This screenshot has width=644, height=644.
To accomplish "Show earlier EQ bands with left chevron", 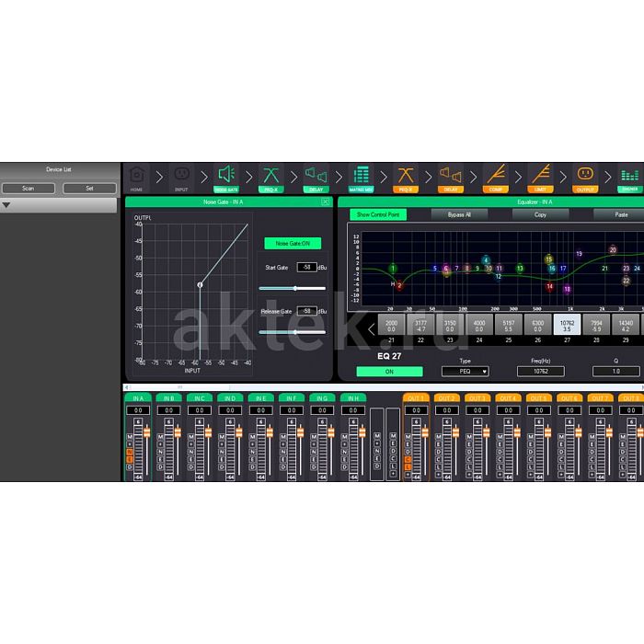I will (372, 329).
